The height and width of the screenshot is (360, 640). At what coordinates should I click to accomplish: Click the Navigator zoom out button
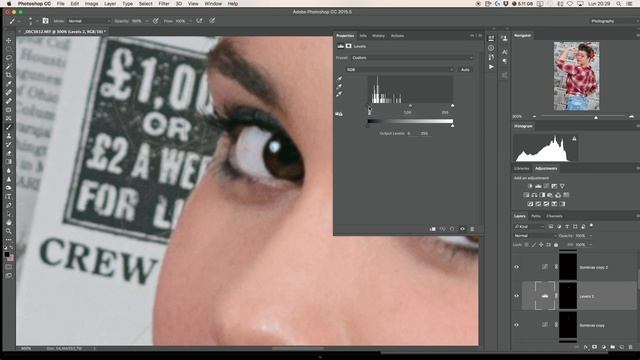click(x=534, y=117)
